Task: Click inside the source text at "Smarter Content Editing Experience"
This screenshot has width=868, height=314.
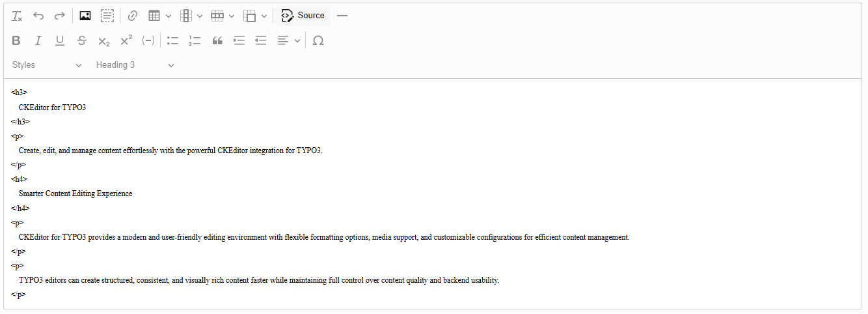Action: coord(75,193)
